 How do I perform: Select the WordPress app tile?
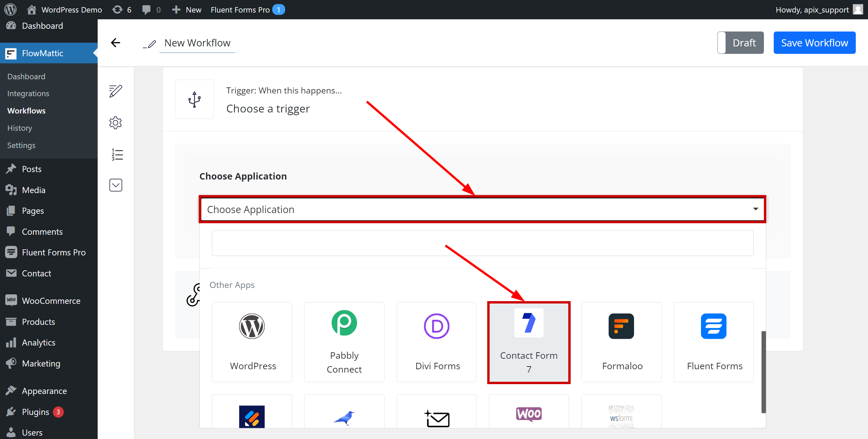click(252, 342)
